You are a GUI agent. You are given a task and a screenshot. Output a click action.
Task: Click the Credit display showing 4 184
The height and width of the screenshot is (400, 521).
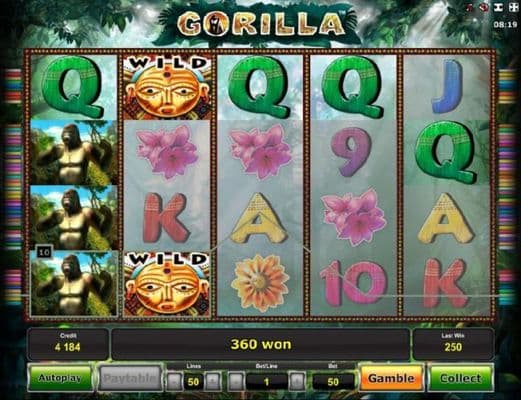click(x=68, y=343)
